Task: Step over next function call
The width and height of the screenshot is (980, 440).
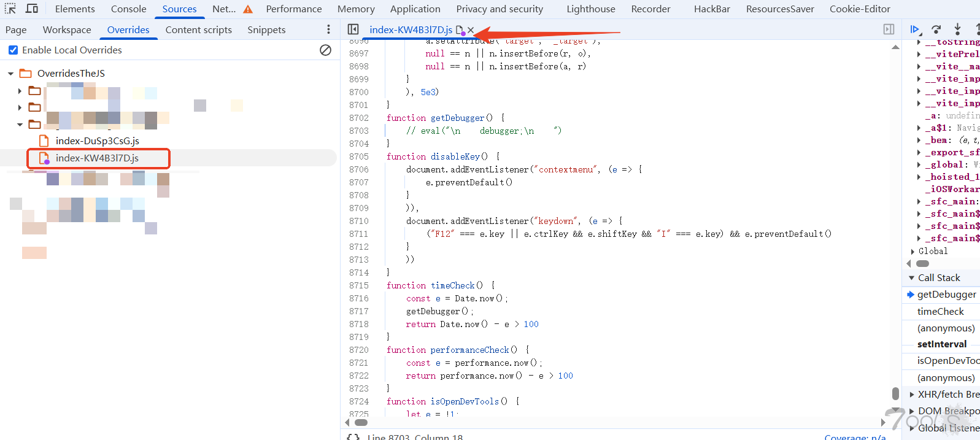Action: tap(936, 29)
